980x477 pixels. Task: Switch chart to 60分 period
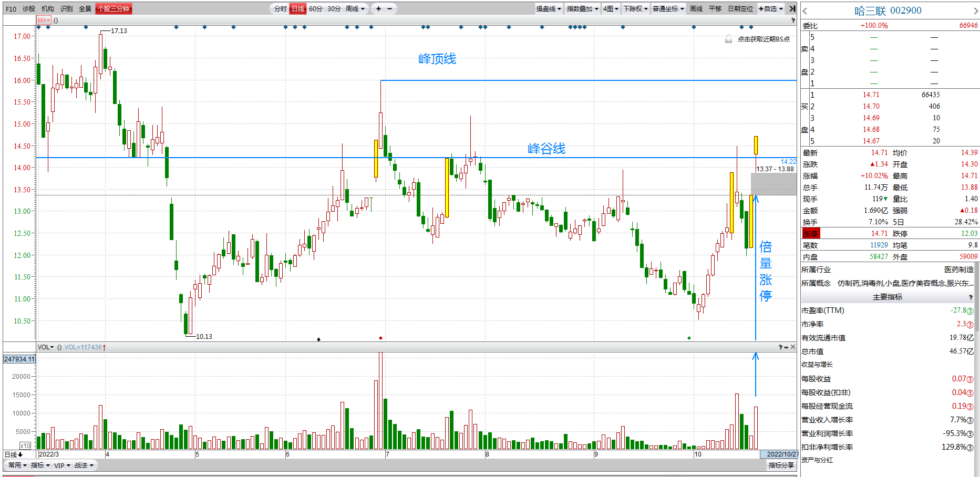pyautogui.click(x=316, y=9)
